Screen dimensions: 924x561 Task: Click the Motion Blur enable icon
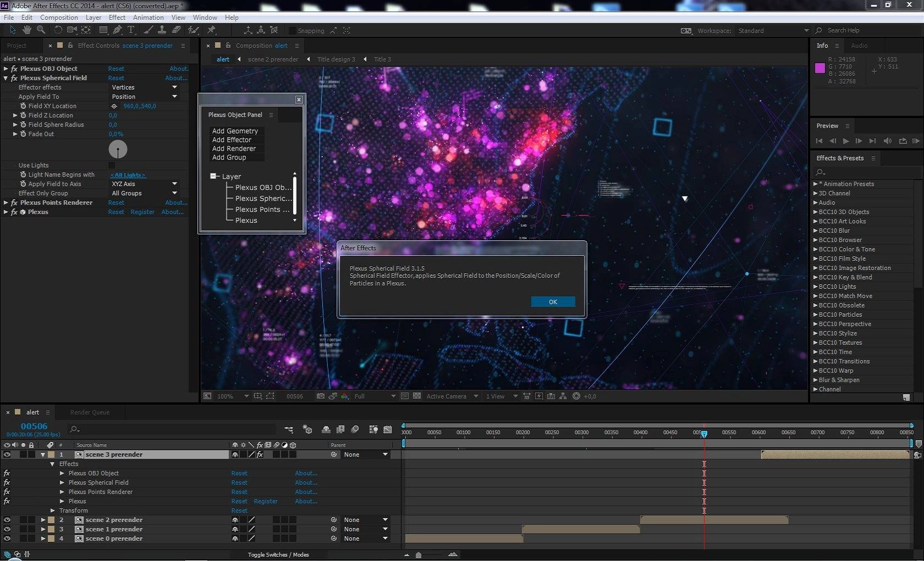coord(355,429)
